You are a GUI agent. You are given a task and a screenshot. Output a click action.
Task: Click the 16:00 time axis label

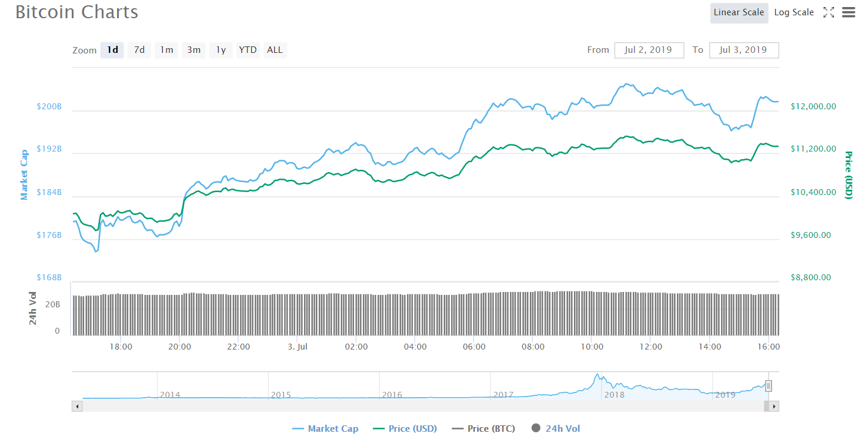coord(769,347)
